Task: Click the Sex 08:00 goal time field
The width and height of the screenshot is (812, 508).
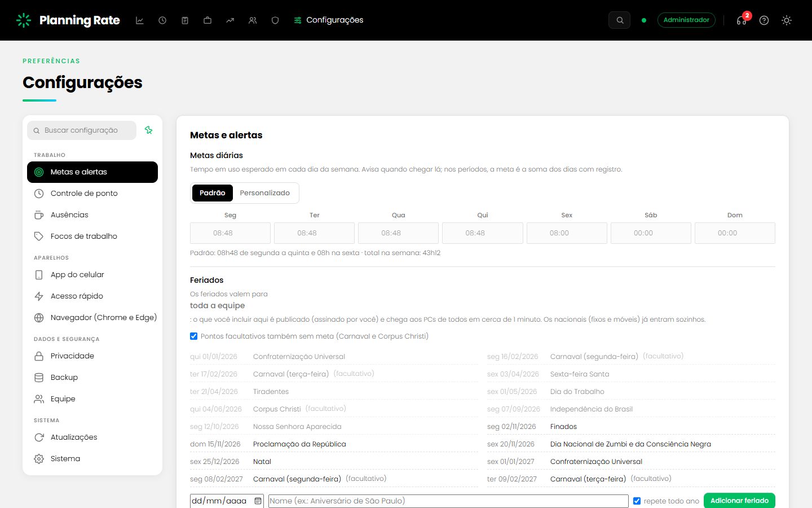Action: pyautogui.click(x=567, y=233)
